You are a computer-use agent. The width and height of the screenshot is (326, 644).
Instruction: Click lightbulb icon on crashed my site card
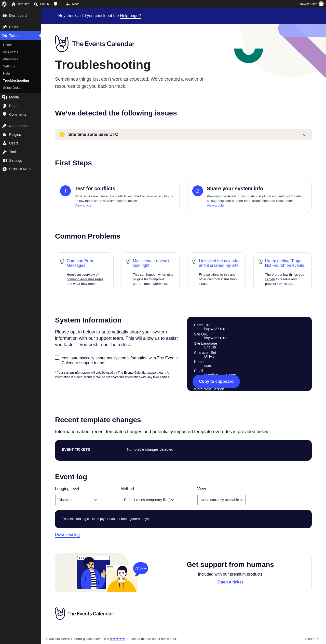(x=194, y=261)
